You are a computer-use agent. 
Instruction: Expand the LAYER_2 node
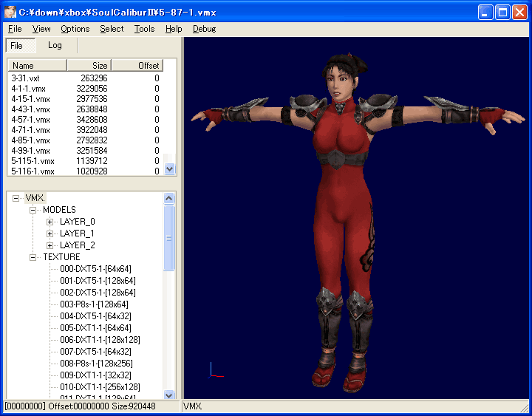point(50,245)
